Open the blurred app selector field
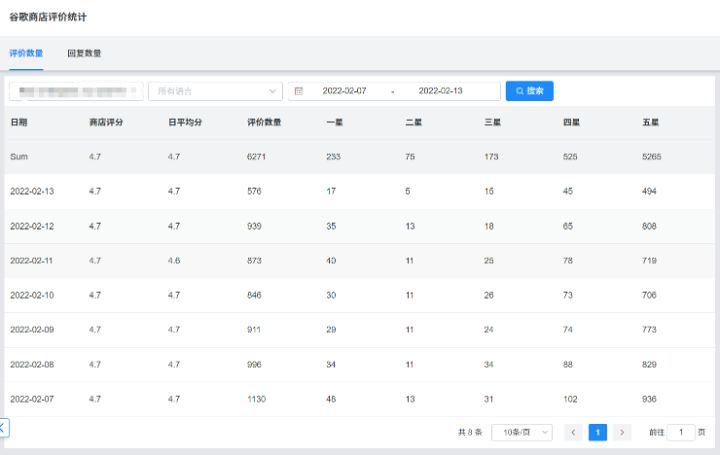 tap(76, 91)
